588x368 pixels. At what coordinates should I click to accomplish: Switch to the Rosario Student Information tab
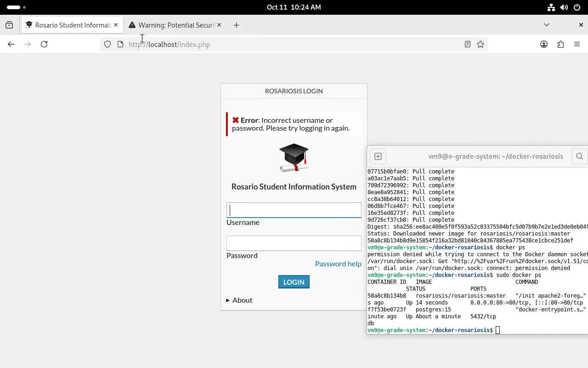(x=73, y=25)
